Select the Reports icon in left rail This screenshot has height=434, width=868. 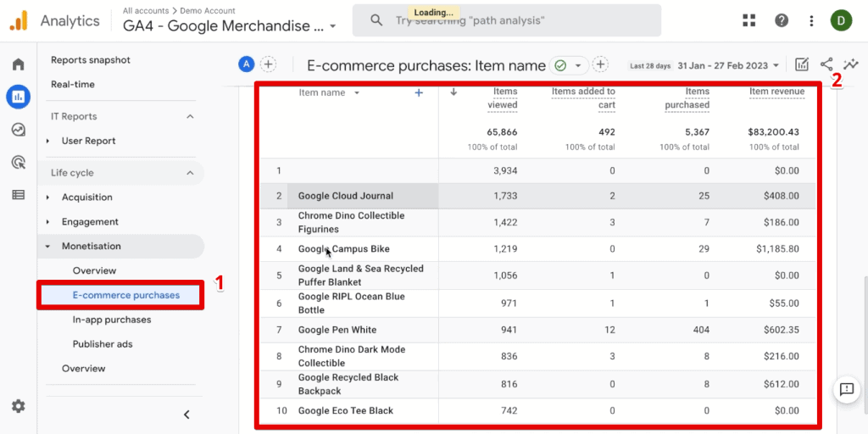coord(19,97)
